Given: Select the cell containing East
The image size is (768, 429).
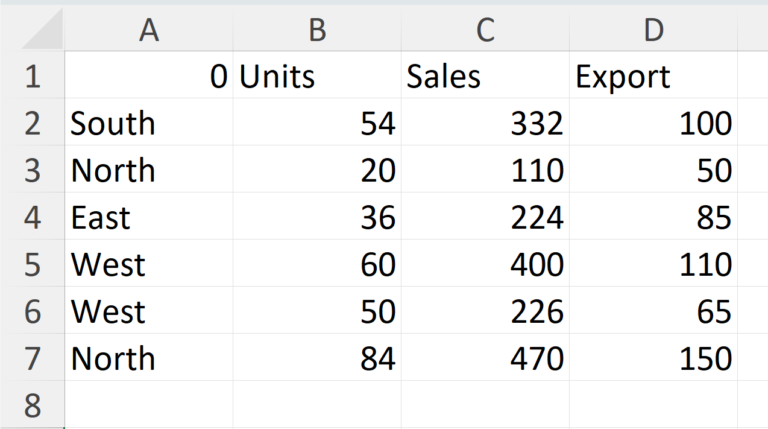Looking at the screenshot, I should [149, 217].
